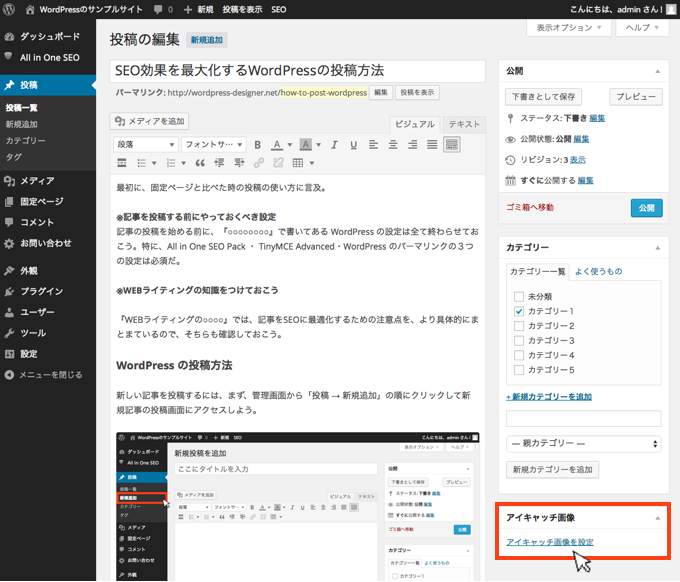
Task: Remove link with broken chain icon
Action: click(278, 163)
